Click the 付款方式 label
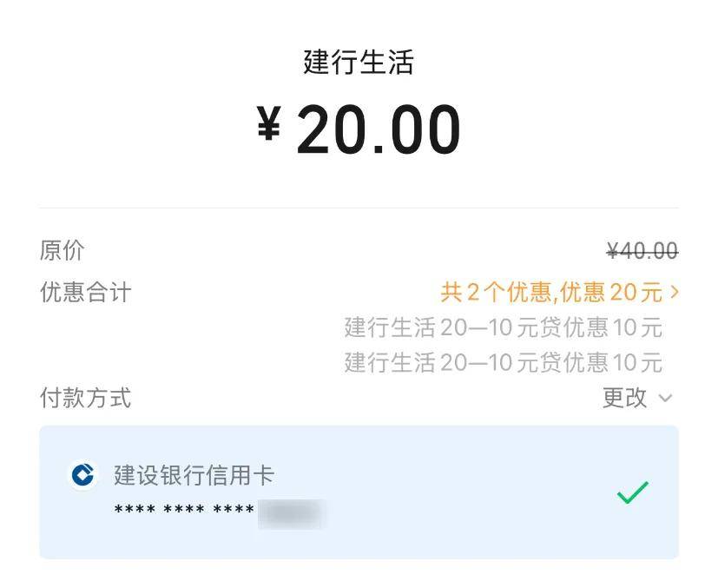 click(85, 399)
